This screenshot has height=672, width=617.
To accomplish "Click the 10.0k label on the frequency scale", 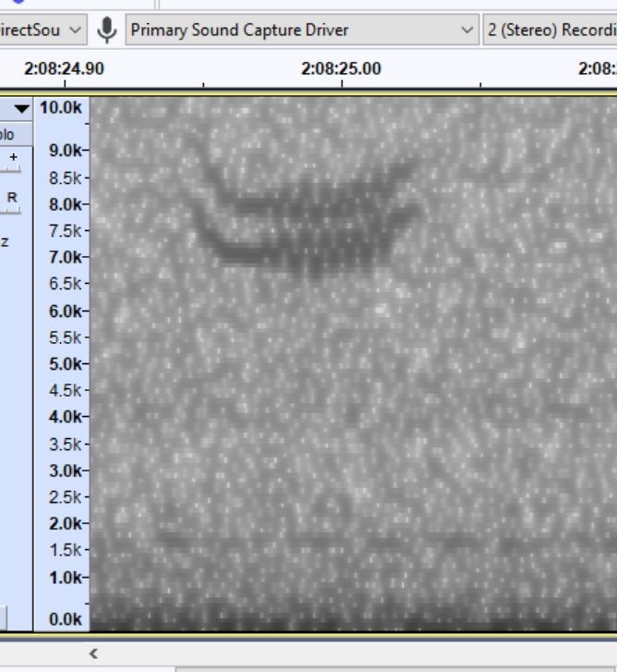I will click(x=61, y=108).
